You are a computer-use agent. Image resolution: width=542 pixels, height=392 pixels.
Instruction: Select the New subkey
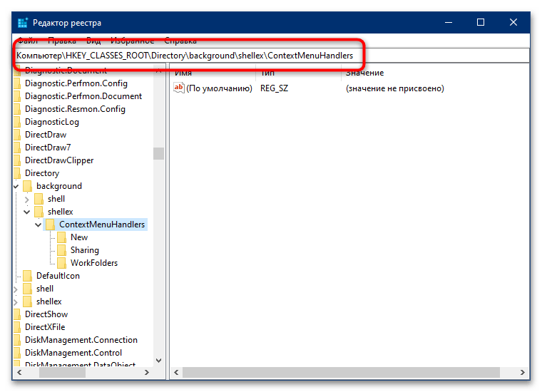coord(79,237)
